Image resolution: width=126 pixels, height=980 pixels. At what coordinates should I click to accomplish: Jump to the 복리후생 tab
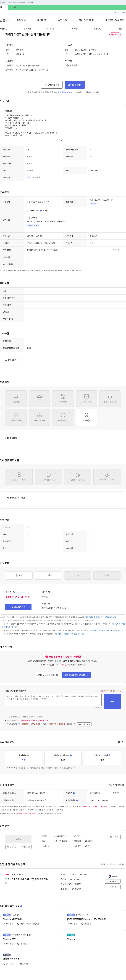[x=74, y=29]
